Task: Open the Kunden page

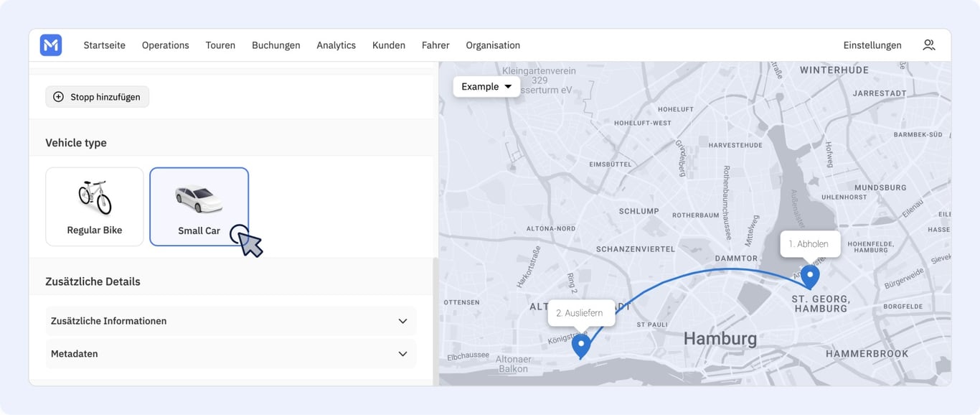Action: click(389, 45)
